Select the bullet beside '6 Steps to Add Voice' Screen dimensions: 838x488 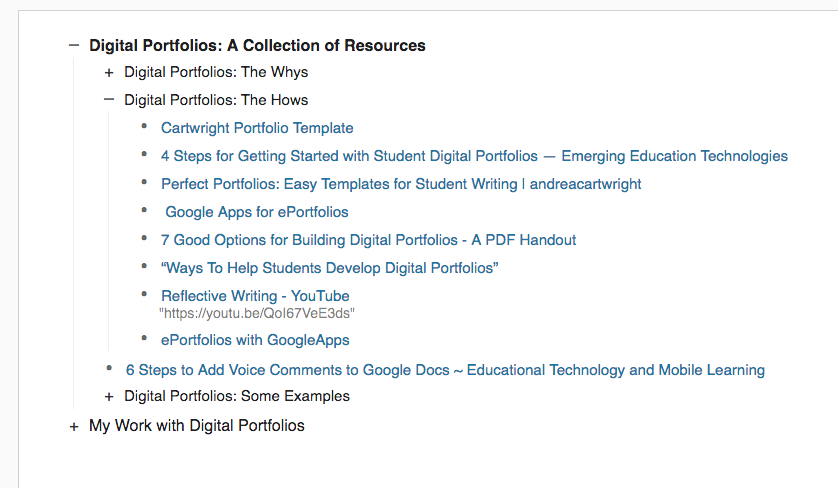[x=109, y=368]
